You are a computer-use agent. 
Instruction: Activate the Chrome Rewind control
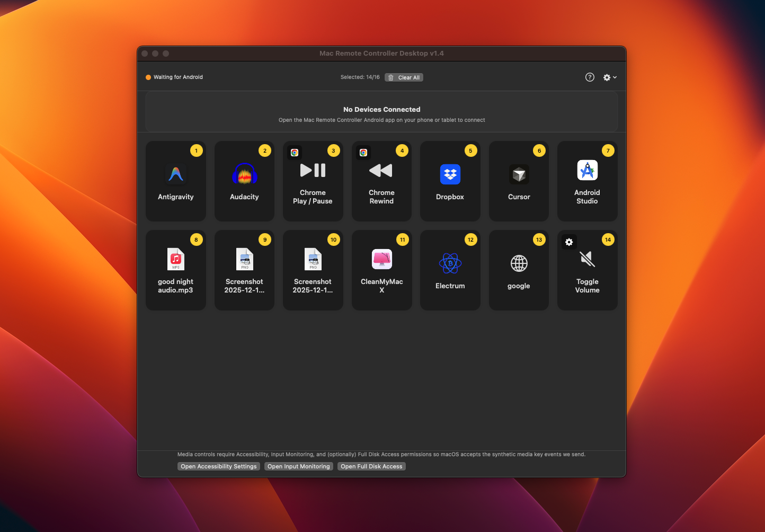click(381, 181)
